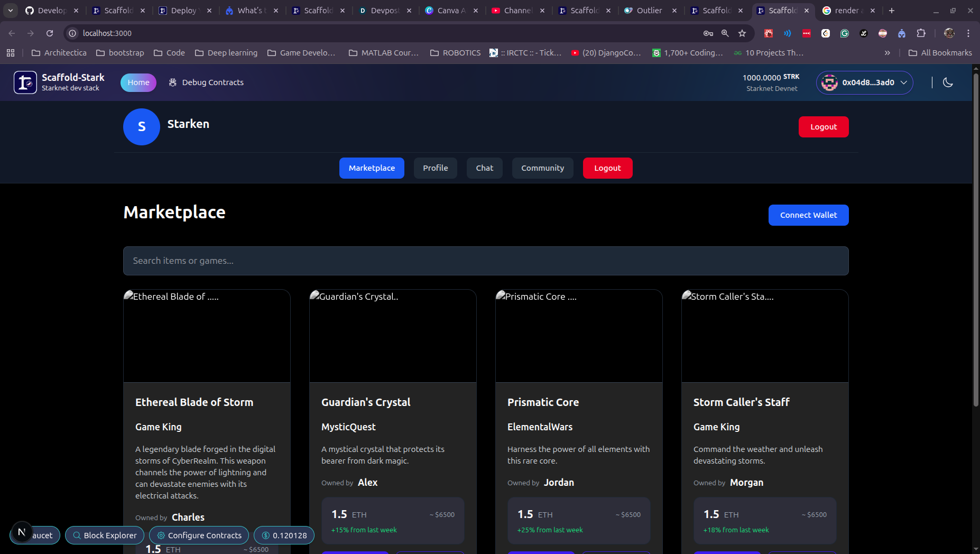Screen dimensions: 980x554
Task: Switch to the Canva browser tab
Action: point(451,11)
